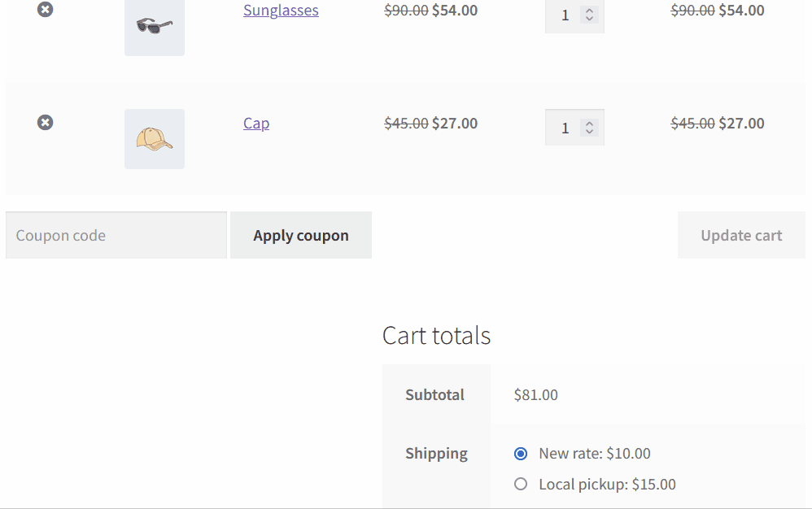Screen dimensions: 812x509
Task: Click the Cart totals heading
Action: coord(436,335)
